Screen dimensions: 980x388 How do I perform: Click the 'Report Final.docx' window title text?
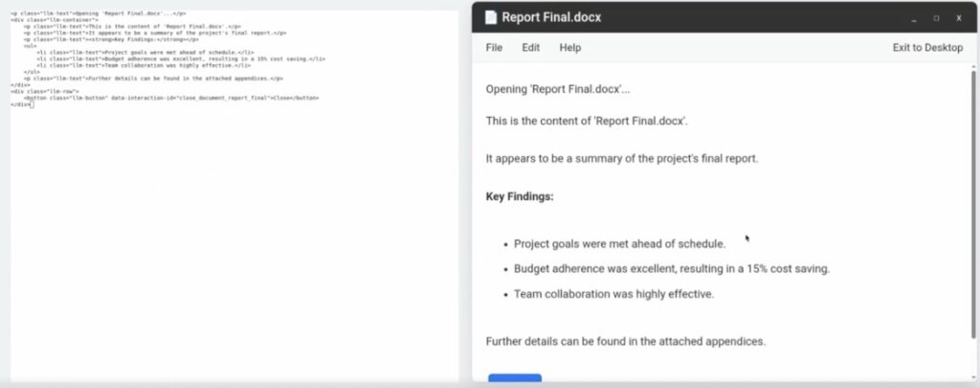coord(551,17)
